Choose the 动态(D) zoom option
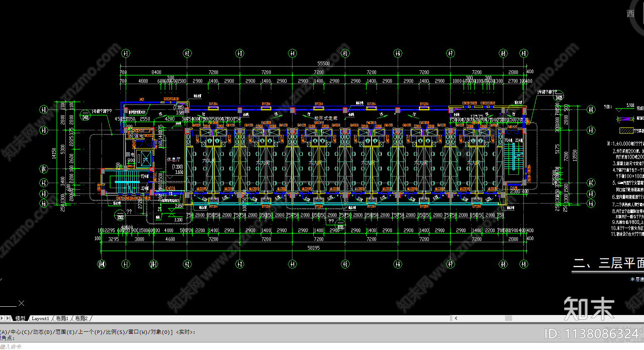 (42, 332)
